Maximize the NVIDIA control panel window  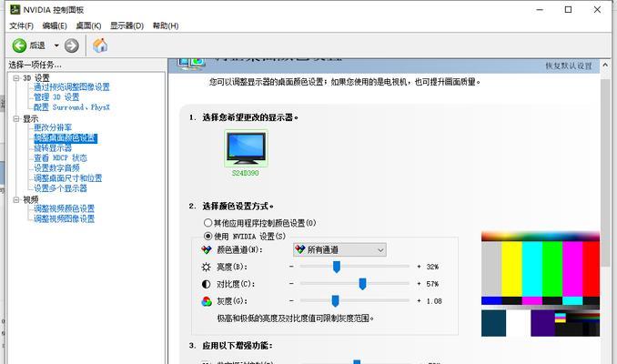568,9
